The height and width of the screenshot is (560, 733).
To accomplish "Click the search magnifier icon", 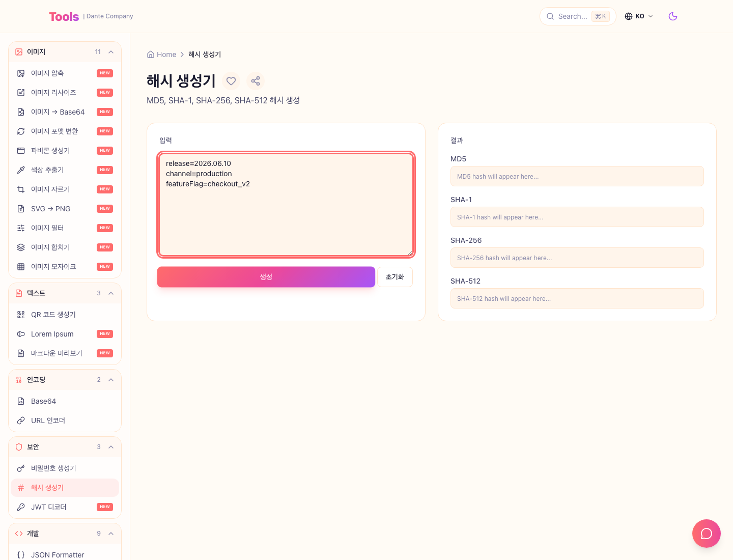I will click(x=550, y=16).
